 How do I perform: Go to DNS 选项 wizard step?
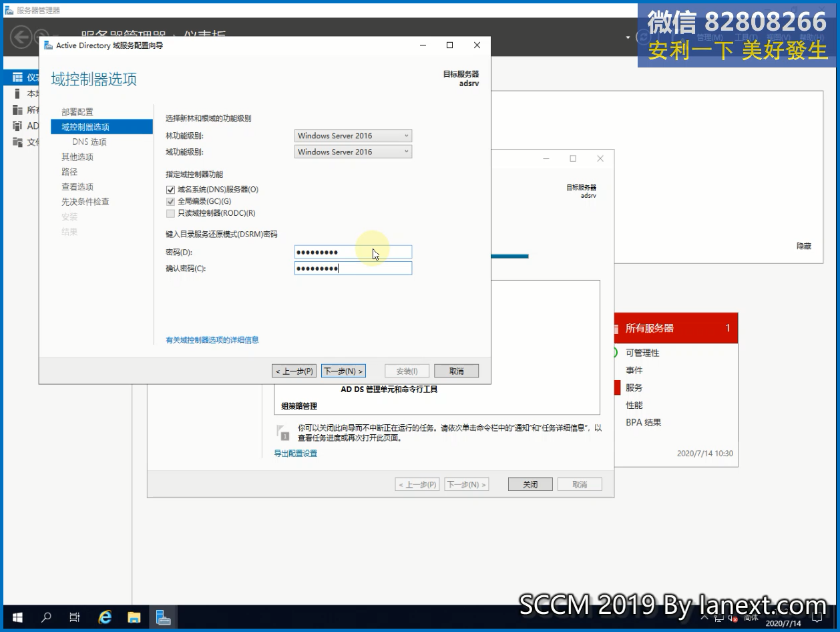89,142
